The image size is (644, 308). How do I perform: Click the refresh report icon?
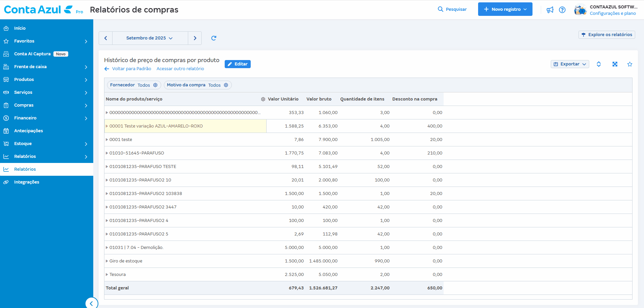point(214,38)
